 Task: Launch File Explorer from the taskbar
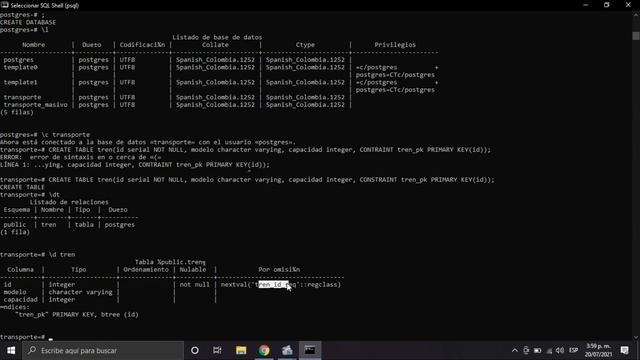point(241,351)
